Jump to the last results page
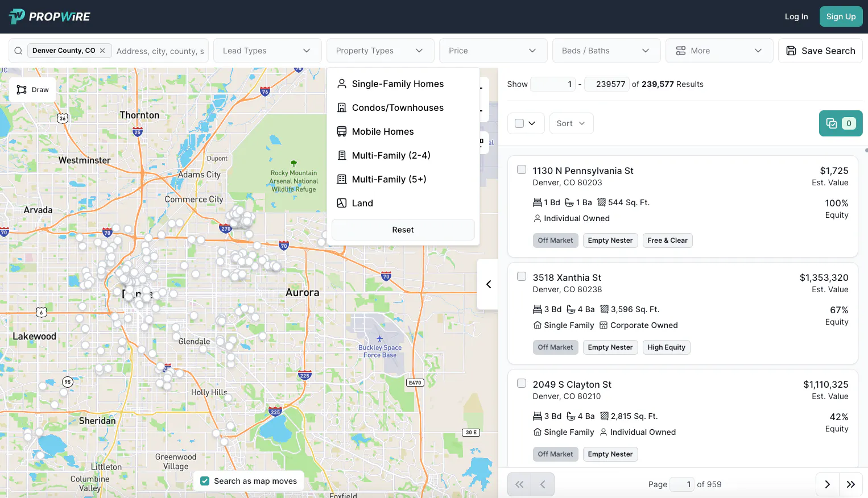868x498 pixels. pyautogui.click(x=850, y=484)
